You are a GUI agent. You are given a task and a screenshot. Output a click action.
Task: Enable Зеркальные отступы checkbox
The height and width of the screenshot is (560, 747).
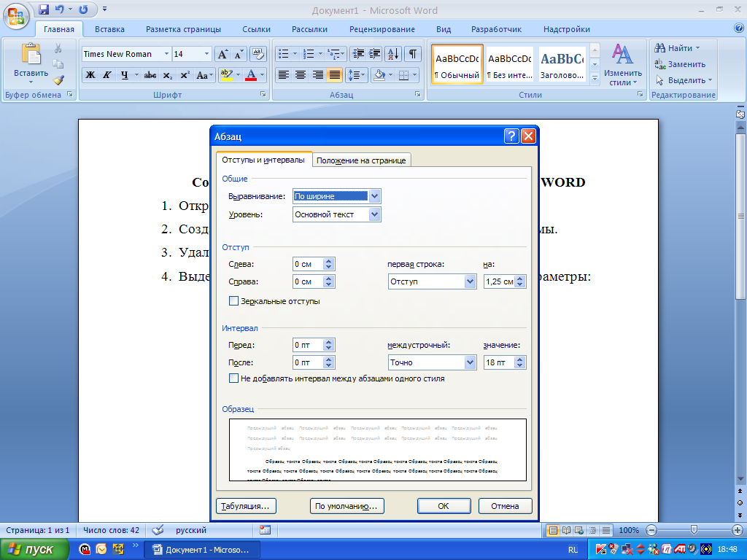[x=233, y=301]
